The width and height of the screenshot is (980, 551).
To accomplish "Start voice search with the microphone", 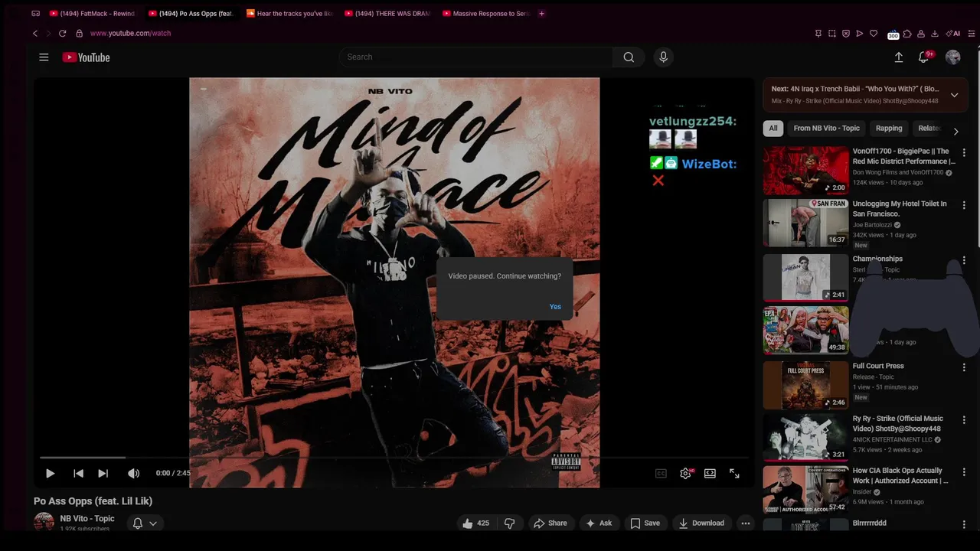I will point(664,57).
